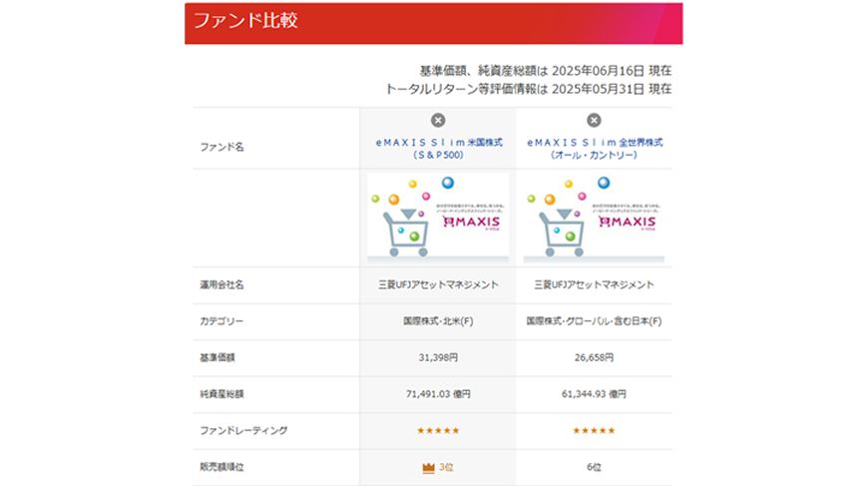
Task: Select the 販売額順位 row label
Action: (224, 466)
